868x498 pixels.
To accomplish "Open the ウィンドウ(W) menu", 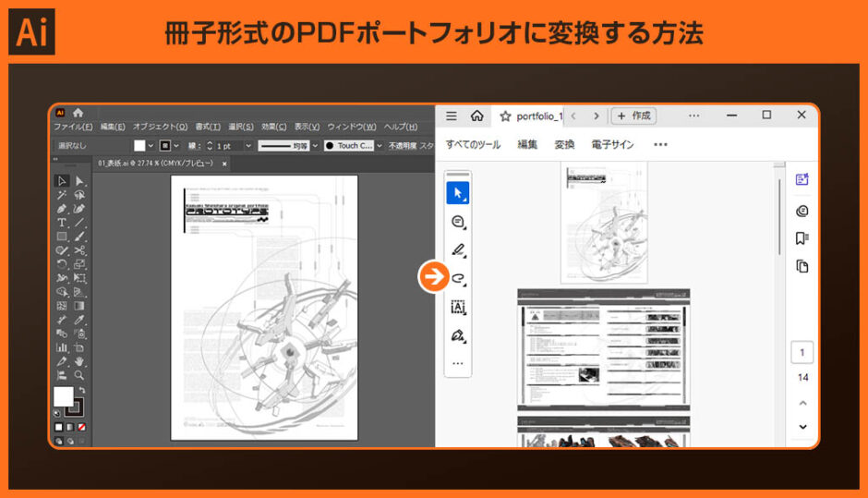I will [352, 127].
